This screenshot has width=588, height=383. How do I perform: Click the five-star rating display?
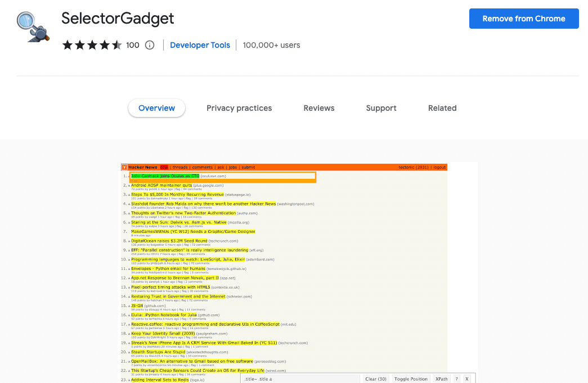point(92,45)
